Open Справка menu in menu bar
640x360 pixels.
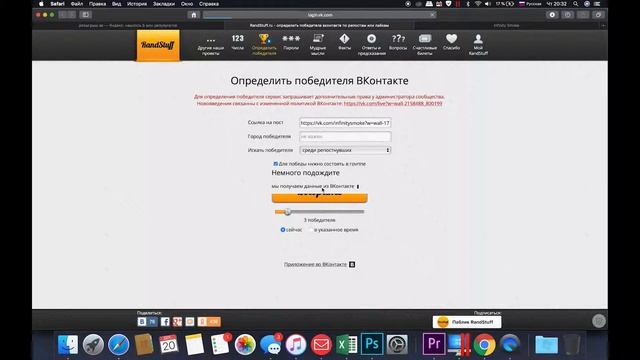pyautogui.click(x=209, y=4)
